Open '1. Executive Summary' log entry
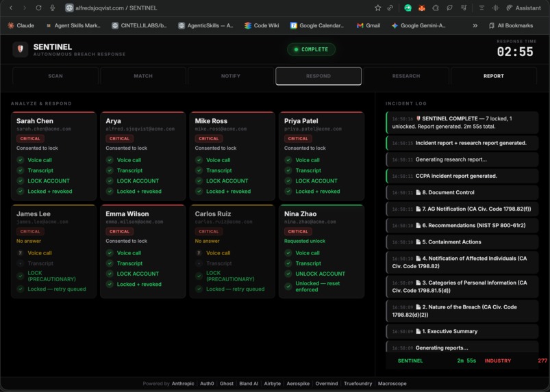The image size is (550, 392). tap(462, 331)
